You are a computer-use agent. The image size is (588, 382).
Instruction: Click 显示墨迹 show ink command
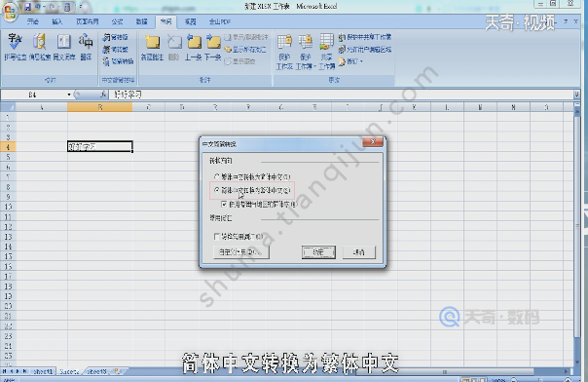click(240, 61)
